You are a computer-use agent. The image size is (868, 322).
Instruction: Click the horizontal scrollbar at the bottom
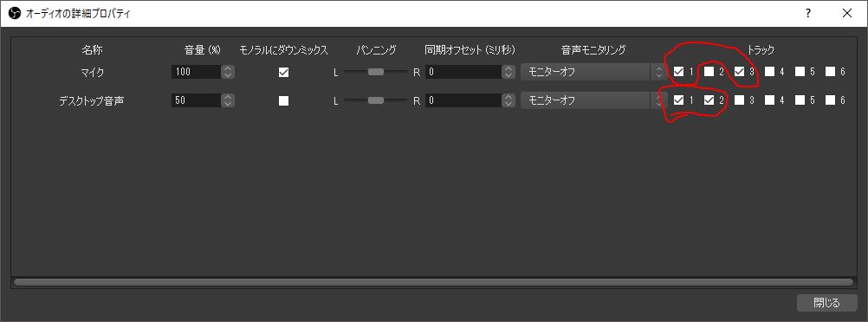433,282
